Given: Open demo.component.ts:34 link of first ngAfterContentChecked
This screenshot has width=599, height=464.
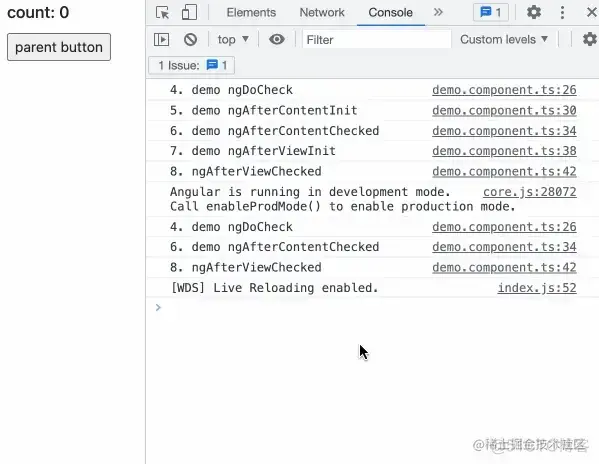Looking at the screenshot, I should click(504, 131).
